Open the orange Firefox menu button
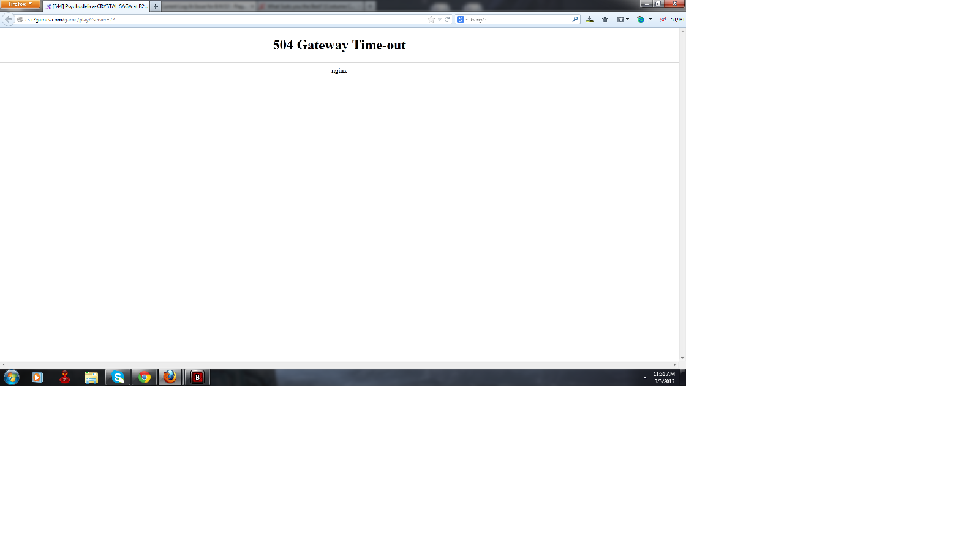Viewport: 980px width, 551px height. tap(20, 4)
